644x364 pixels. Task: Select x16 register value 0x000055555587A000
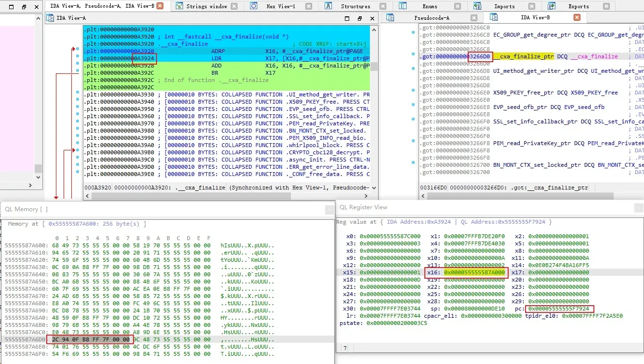[x=474, y=272]
